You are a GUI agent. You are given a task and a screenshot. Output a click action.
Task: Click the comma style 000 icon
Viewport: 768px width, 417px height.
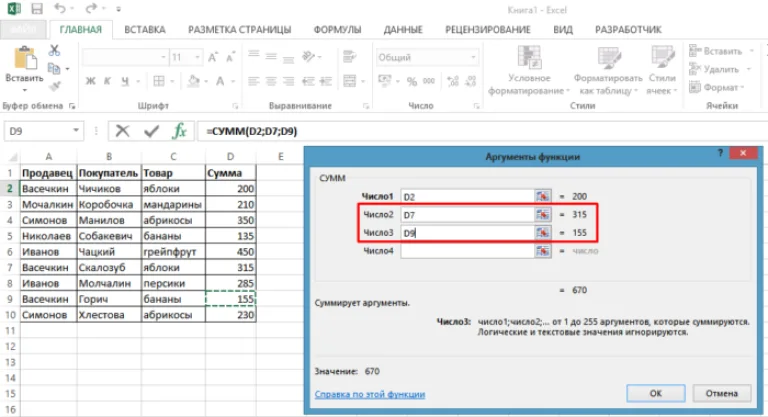(429, 81)
